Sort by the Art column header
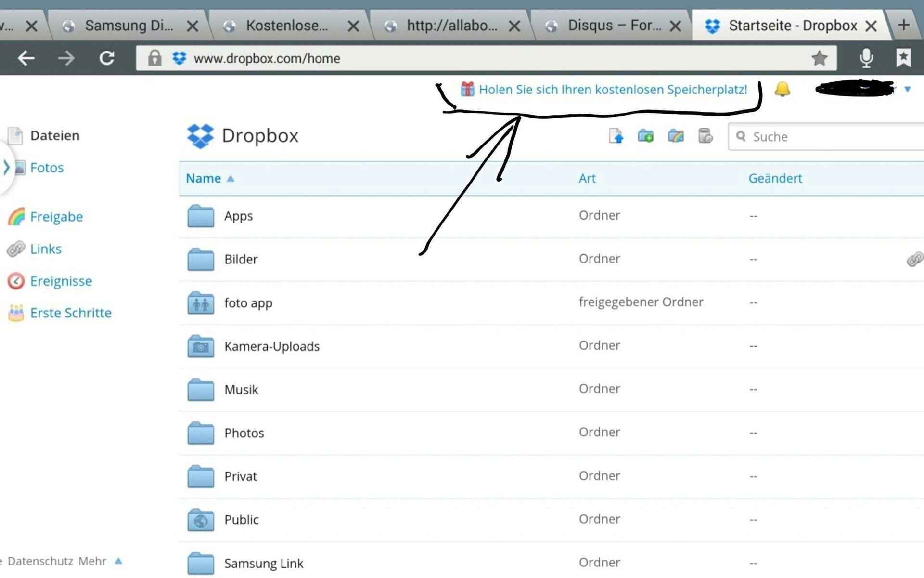Screen dimensions: 924x578 (x=587, y=178)
